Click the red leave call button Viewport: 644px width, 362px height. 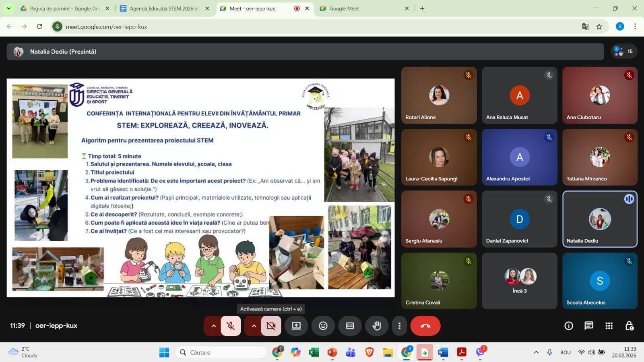(425, 326)
